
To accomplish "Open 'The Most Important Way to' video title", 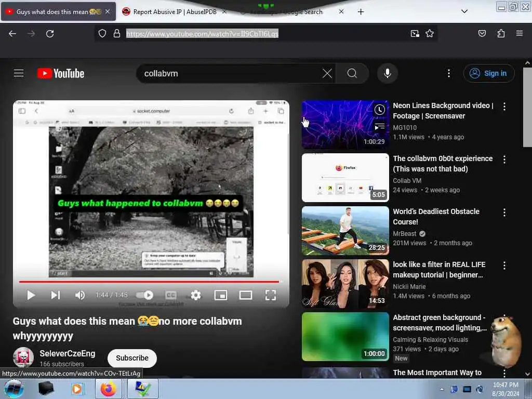I will pos(437,373).
